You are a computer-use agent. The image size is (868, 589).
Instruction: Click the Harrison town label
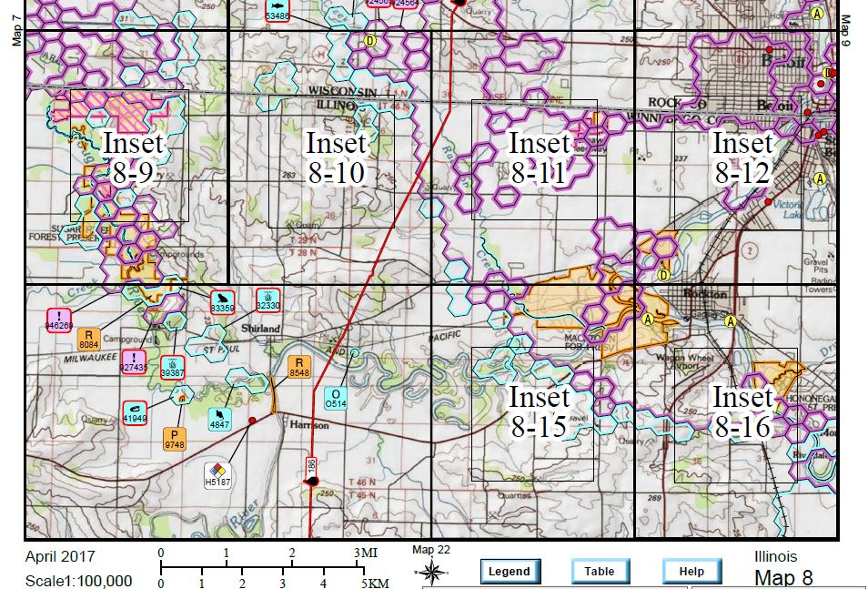click(308, 425)
